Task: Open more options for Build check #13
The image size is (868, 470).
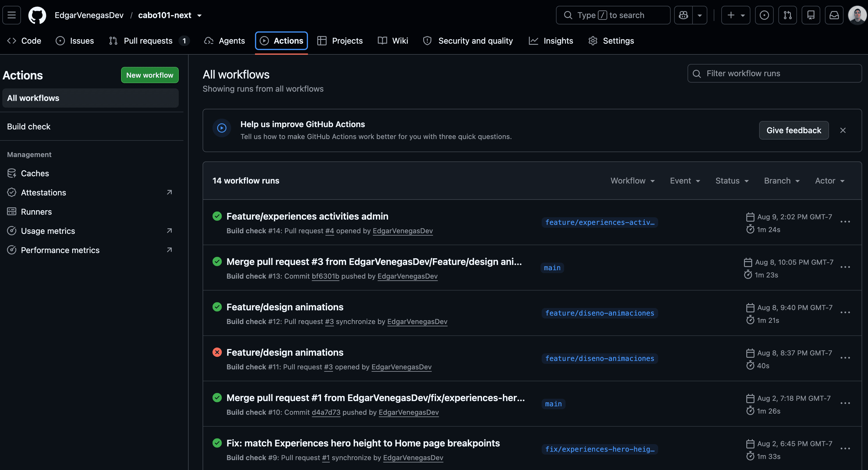Action: 845,267
